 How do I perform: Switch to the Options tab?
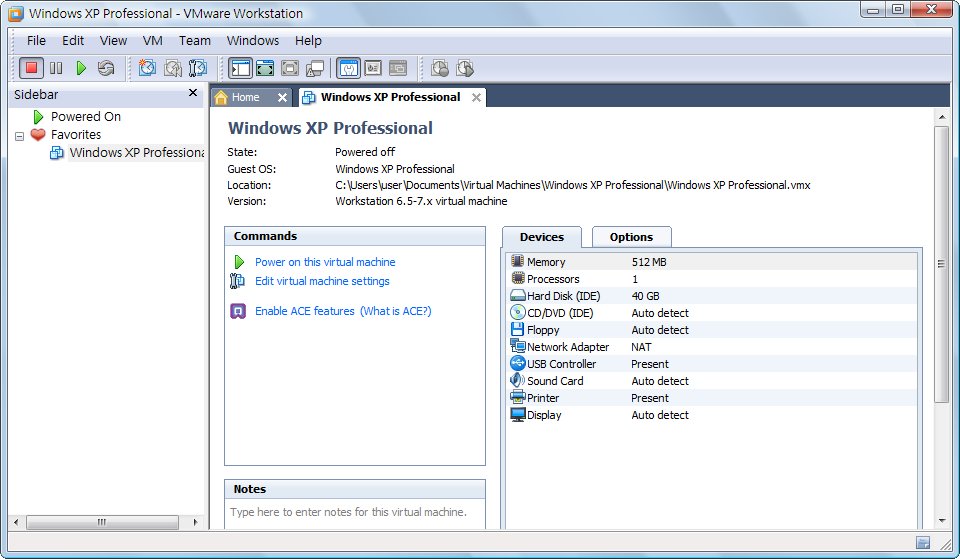click(x=631, y=237)
